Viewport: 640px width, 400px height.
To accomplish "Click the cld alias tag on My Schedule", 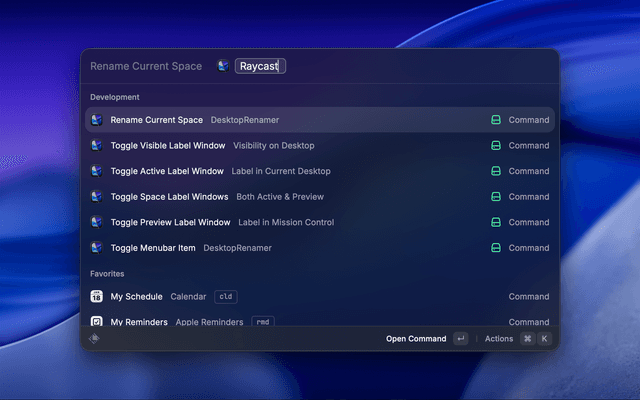I will pos(226,297).
